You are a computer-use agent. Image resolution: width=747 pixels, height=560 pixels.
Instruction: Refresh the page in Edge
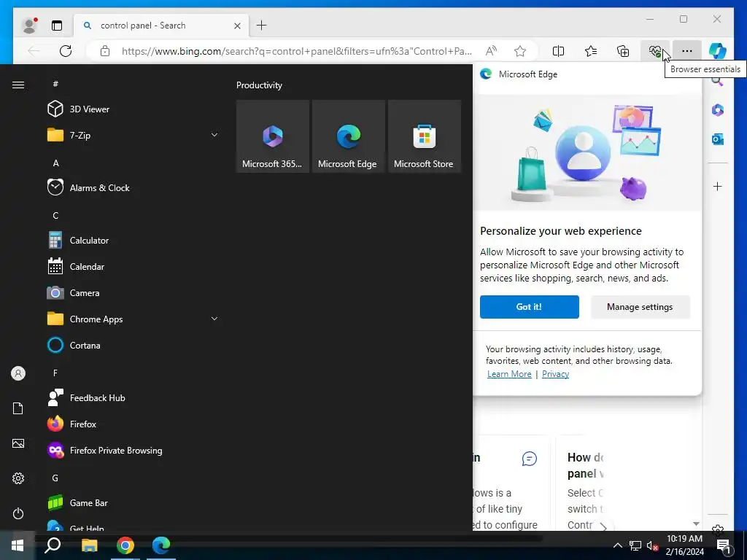[66, 51]
